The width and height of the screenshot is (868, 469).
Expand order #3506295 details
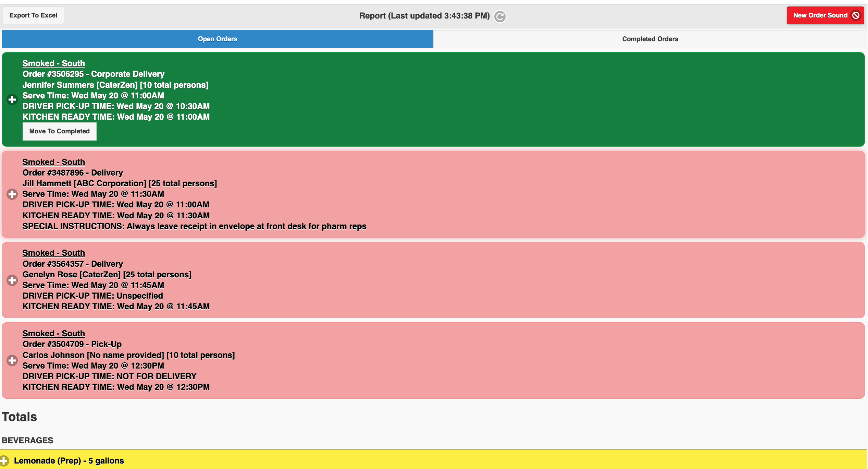coord(12,99)
